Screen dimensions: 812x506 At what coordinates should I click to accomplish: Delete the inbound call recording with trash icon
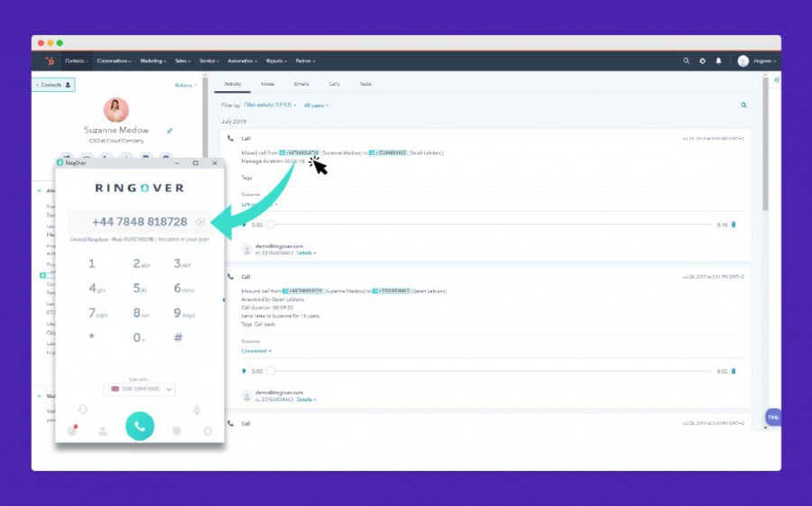[x=734, y=371]
